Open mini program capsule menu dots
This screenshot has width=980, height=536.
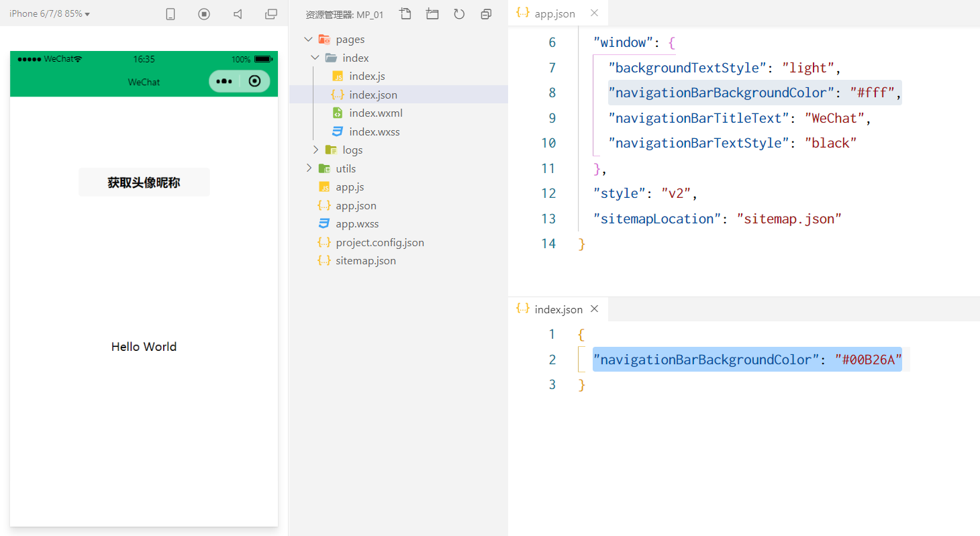224,81
